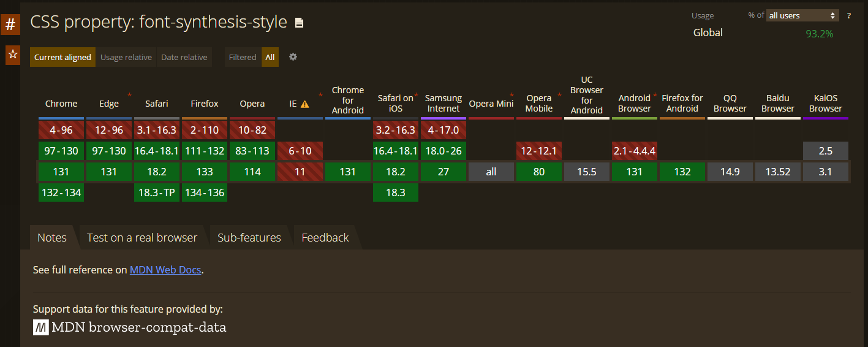Select Firefox 111-132 cell
This screenshot has width=868, height=347.
[x=205, y=151]
